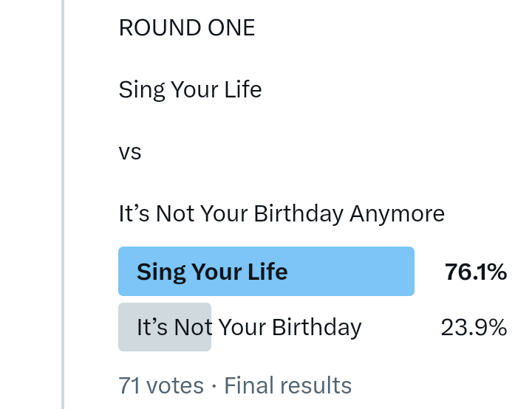
Task: Open the "71 votes" count link
Action: click(160, 385)
